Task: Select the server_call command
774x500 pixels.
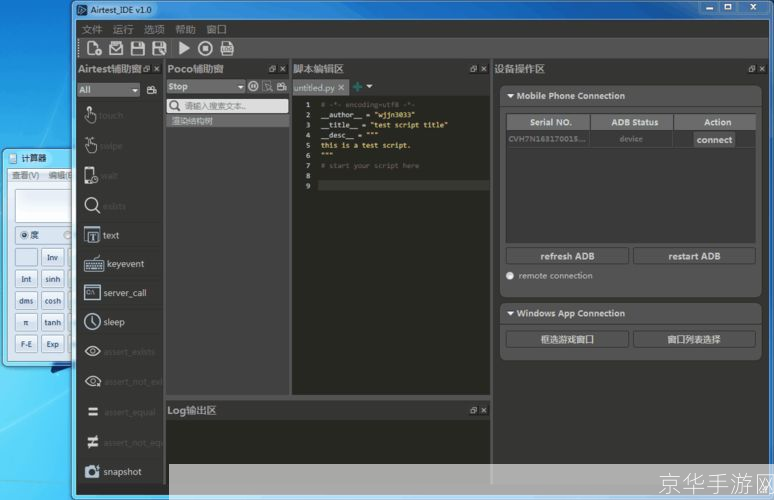Action: click(x=115, y=293)
